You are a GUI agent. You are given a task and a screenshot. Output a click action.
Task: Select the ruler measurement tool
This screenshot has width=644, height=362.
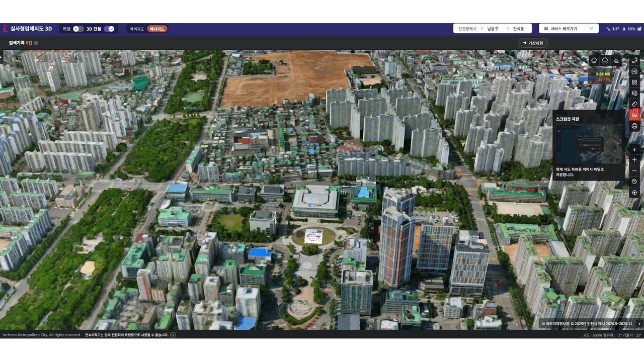pos(634,104)
